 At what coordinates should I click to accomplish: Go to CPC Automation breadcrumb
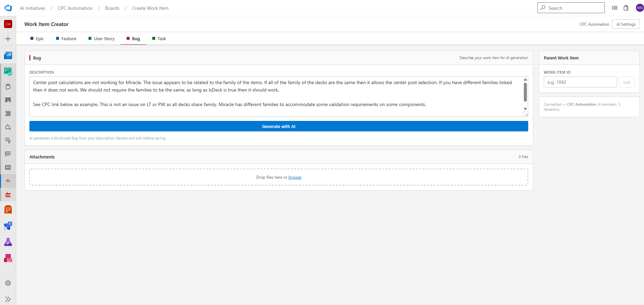(x=75, y=8)
